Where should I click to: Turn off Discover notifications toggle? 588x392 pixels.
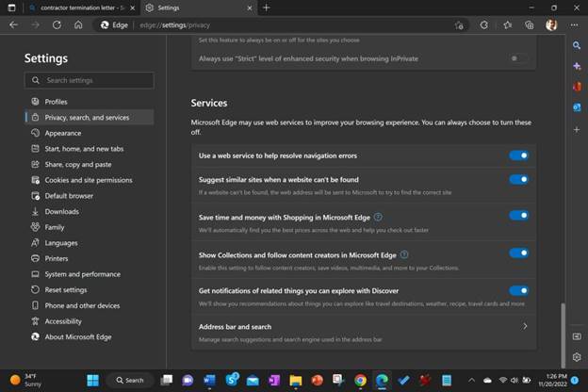coord(518,291)
